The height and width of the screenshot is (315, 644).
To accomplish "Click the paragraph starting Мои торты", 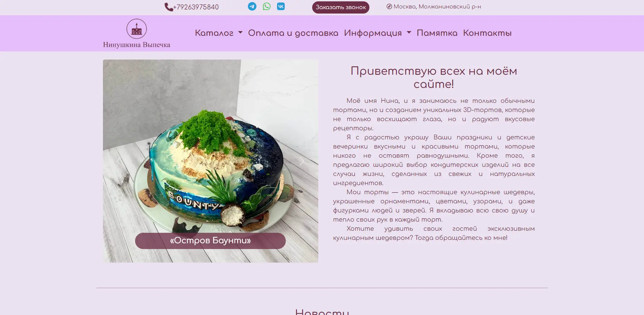I will point(434,206).
